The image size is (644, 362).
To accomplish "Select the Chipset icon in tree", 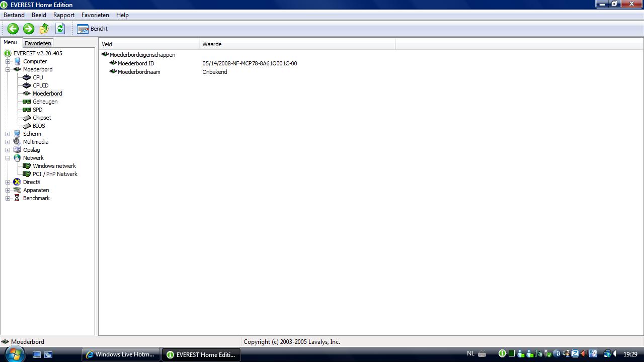I will tap(27, 118).
